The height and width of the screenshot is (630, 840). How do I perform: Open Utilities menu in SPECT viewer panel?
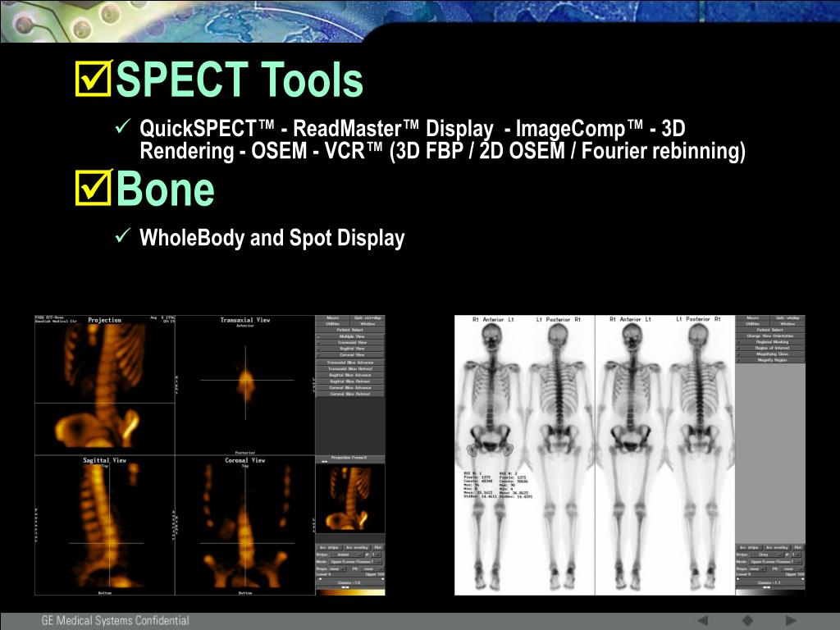click(x=332, y=323)
